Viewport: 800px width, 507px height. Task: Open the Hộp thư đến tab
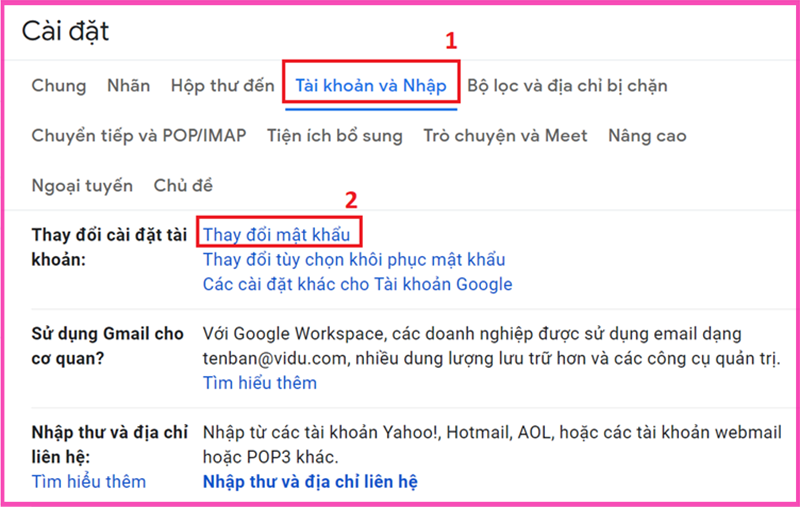click(x=222, y=85)
